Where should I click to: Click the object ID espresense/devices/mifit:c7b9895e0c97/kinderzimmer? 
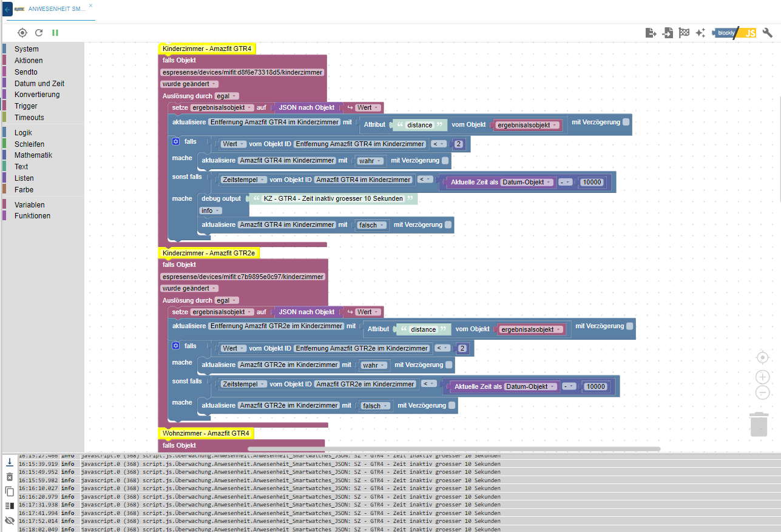243,277
